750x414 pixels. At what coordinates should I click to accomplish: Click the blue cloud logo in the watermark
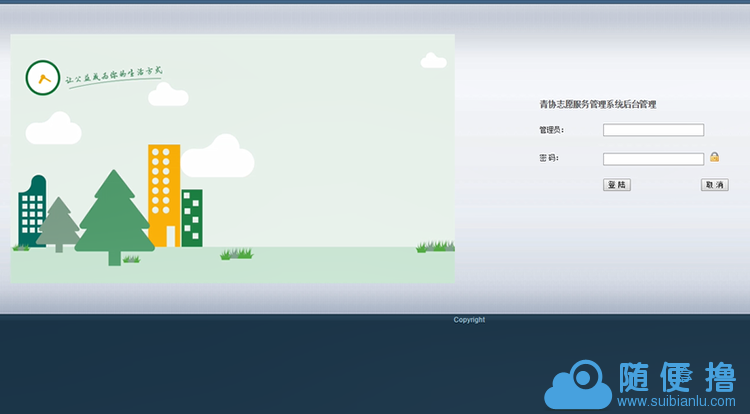577,385
